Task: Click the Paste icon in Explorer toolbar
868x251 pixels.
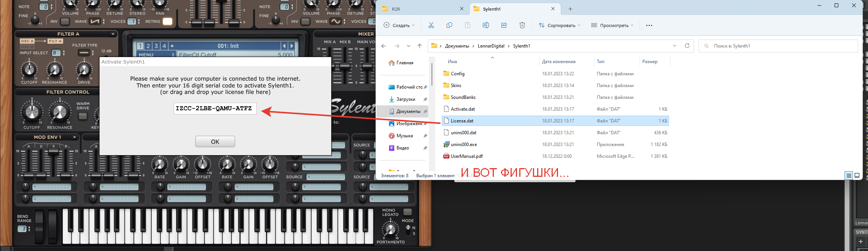Action: click(467, 25)
